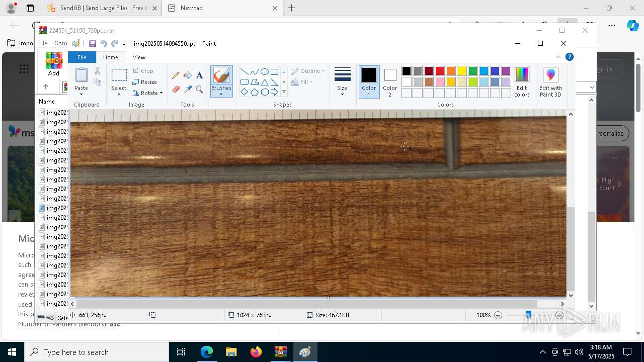
Task: Click the Brushes tool icon
Action: (x=221, y=75)
